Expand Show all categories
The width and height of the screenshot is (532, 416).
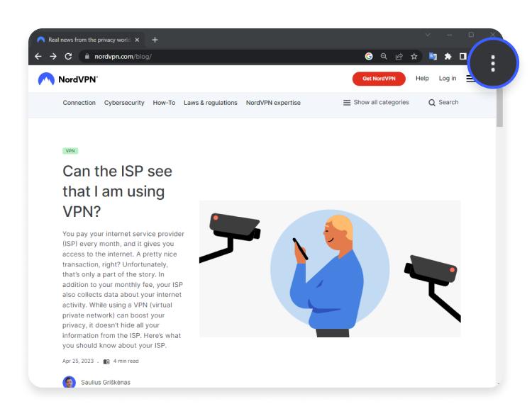[x=376, y=102]
